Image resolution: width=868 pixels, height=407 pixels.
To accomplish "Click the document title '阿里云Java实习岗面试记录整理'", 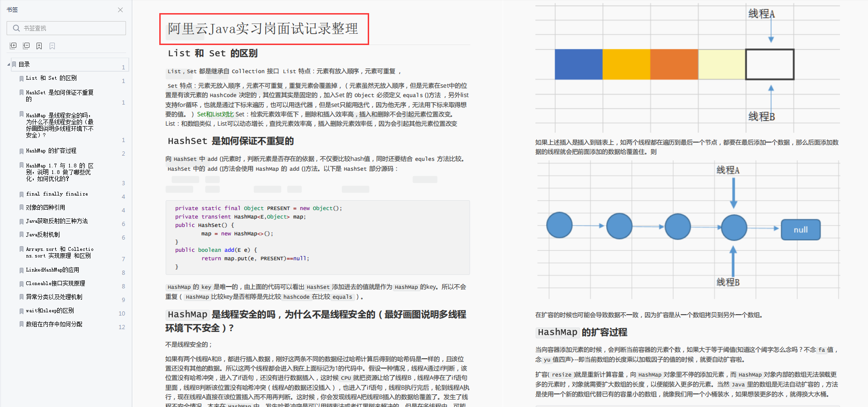I will click(263, 29).
